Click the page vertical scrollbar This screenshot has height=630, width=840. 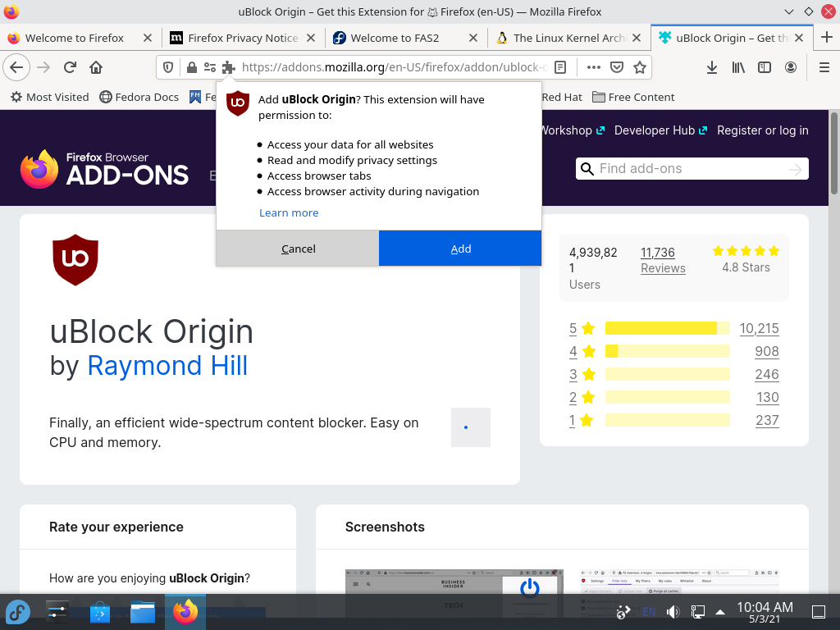tap(834, 153)
